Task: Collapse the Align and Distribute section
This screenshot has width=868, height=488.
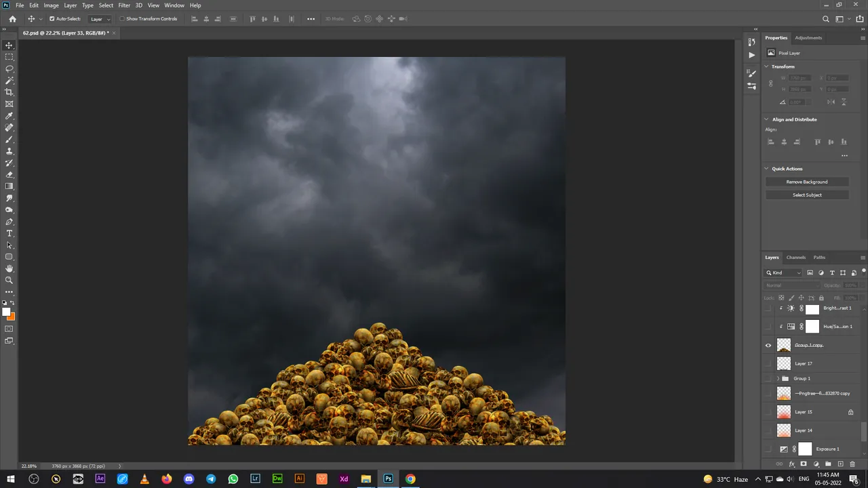Action: [x=767, y=119]
